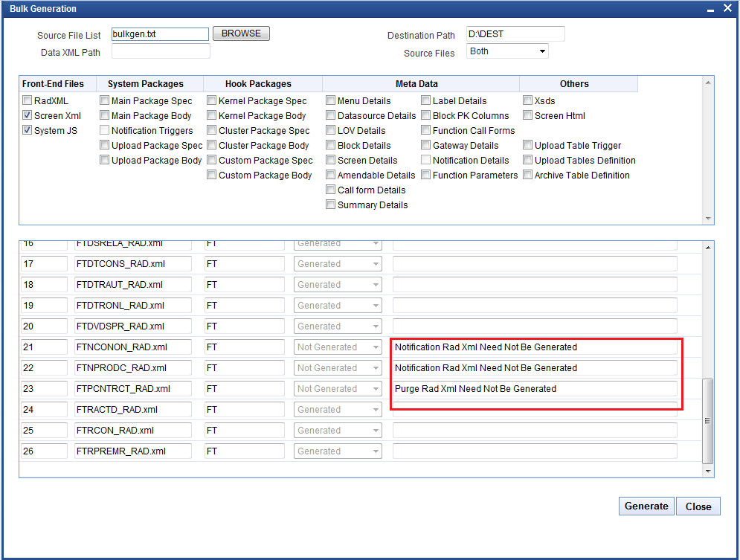This screenshot has height=560, width=740.
Task: Untick the Screen Xml checkbox
Action: coord(28,115)
